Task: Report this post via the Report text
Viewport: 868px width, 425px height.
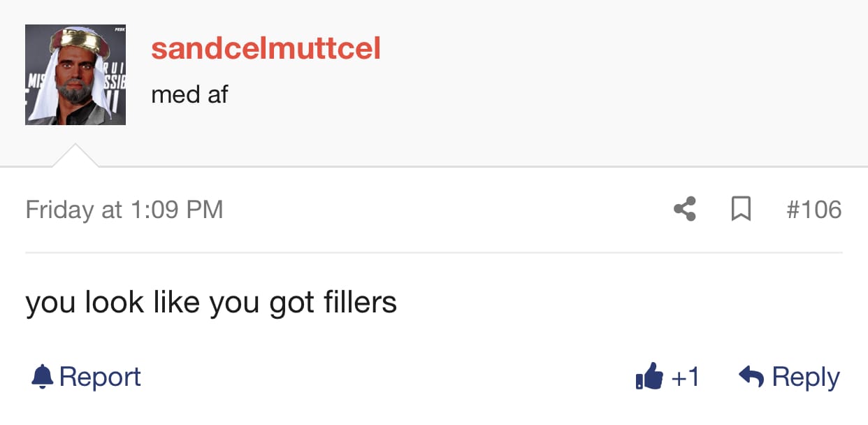Action: click(x=100, y=377)
